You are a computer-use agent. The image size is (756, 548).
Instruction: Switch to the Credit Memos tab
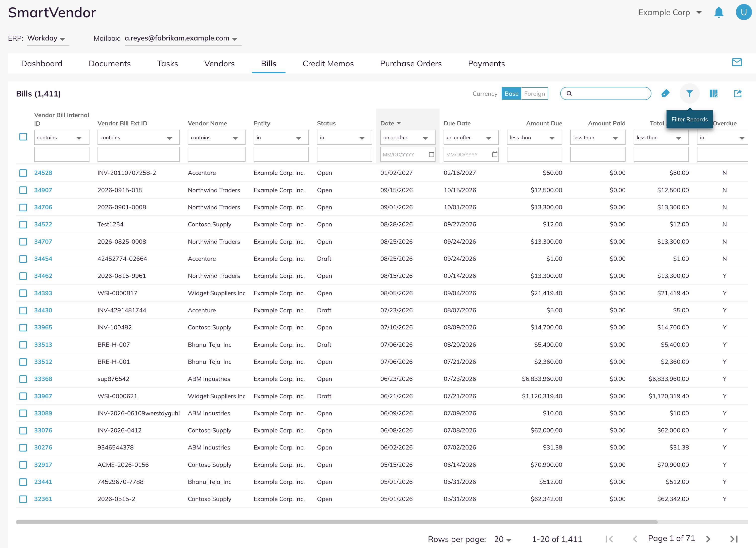click(x=328, y=64)
